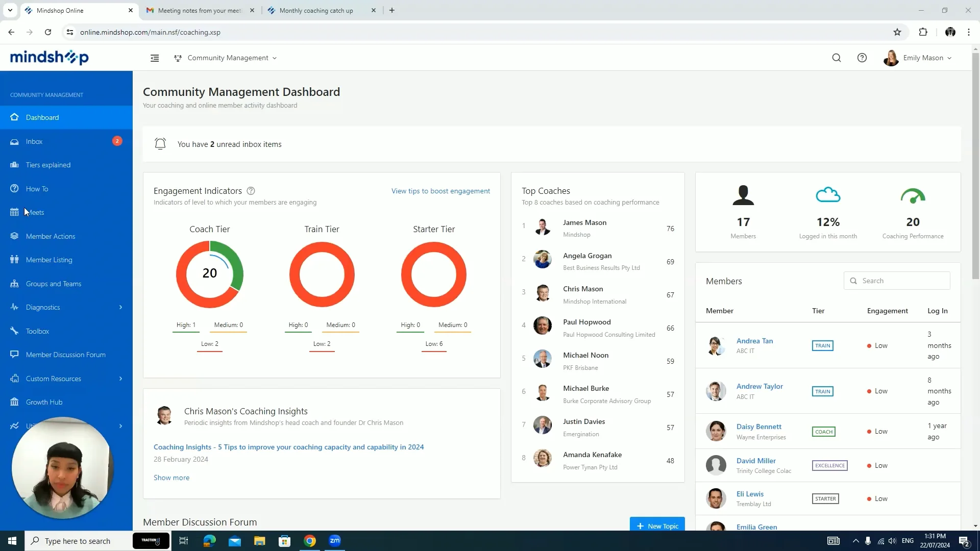
Task: Click the Coach Tier donut chart
Action: pyautogui.click(x=210, y=274)
